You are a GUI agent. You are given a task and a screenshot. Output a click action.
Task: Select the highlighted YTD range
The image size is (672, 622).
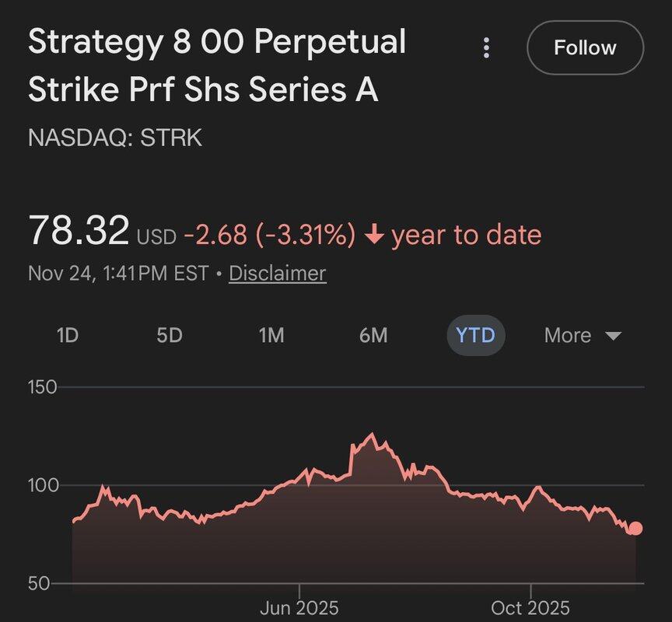pyautogui.click(x=475, y=336)
